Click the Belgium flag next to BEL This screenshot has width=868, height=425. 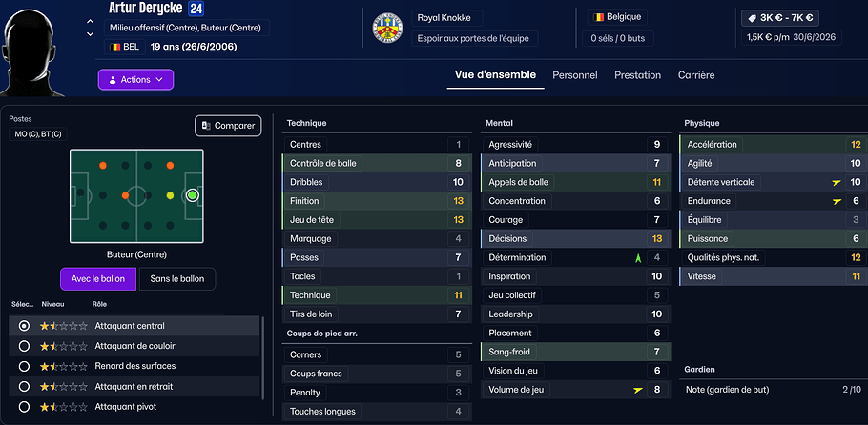point(115,46)
